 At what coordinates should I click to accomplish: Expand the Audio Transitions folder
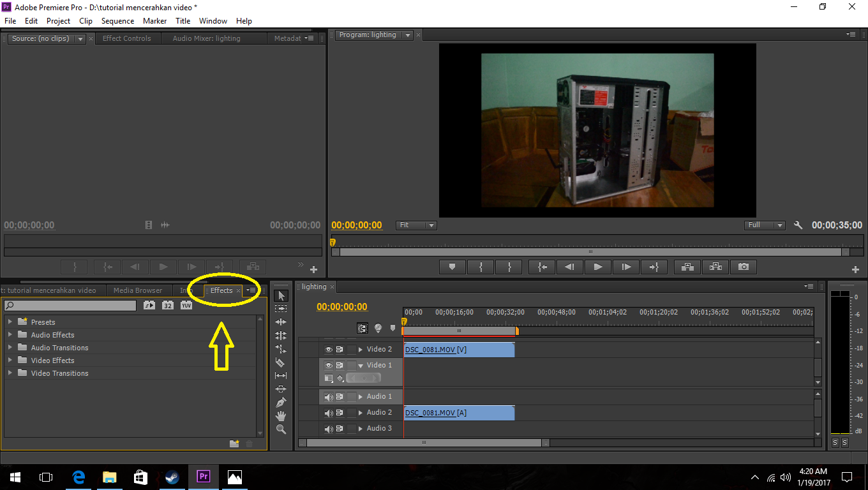(10, 347)
